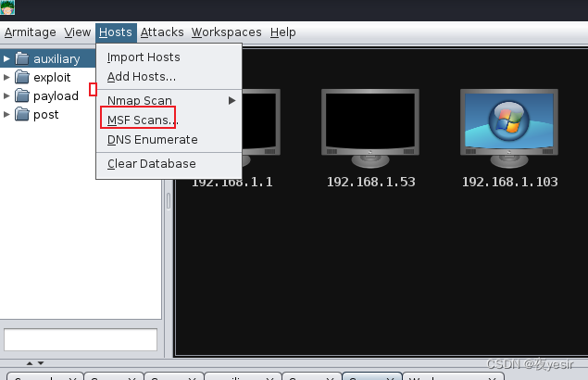Image resolution: width=588 pixels, height=380 pixels.
Task: Click the post folder icon
Action: pyautogui.click(x=22, y=114)
